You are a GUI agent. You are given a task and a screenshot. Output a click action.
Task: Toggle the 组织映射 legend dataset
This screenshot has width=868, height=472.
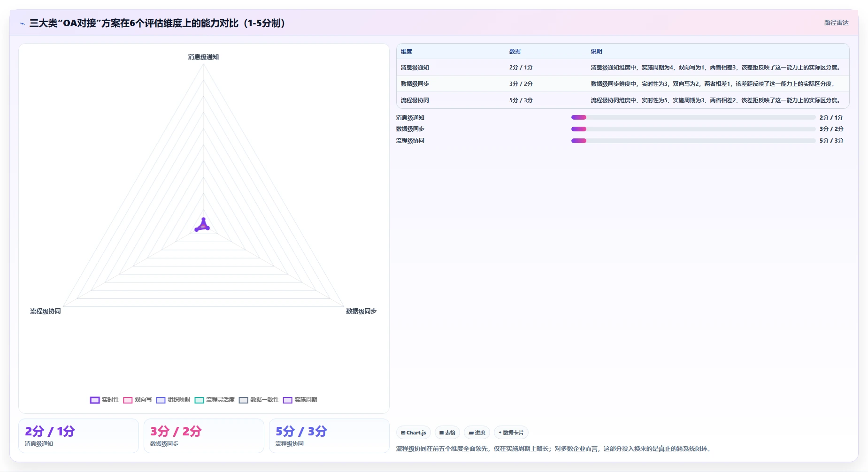tap(173, 400)
